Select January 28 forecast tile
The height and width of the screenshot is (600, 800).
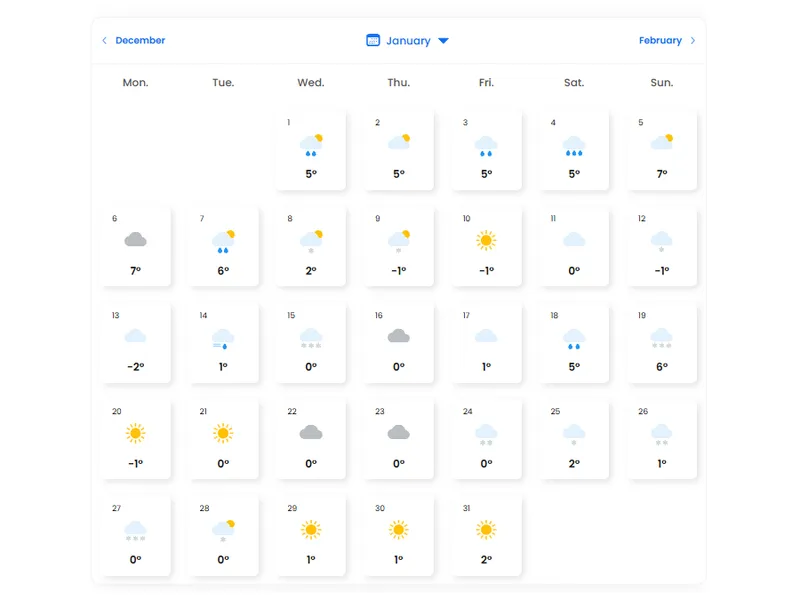[x=223, y=533]
